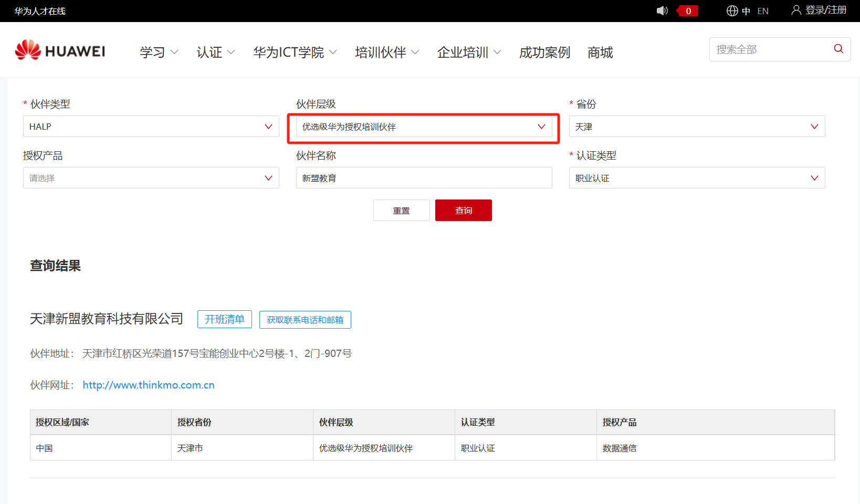
Task: Open the red notification count badge
Action: coord(688,11)
